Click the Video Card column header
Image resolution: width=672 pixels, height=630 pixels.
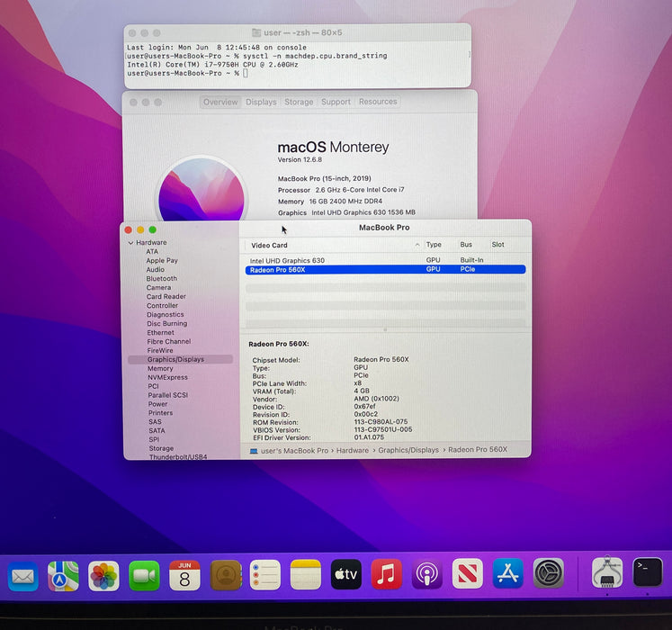click(269, 246)
